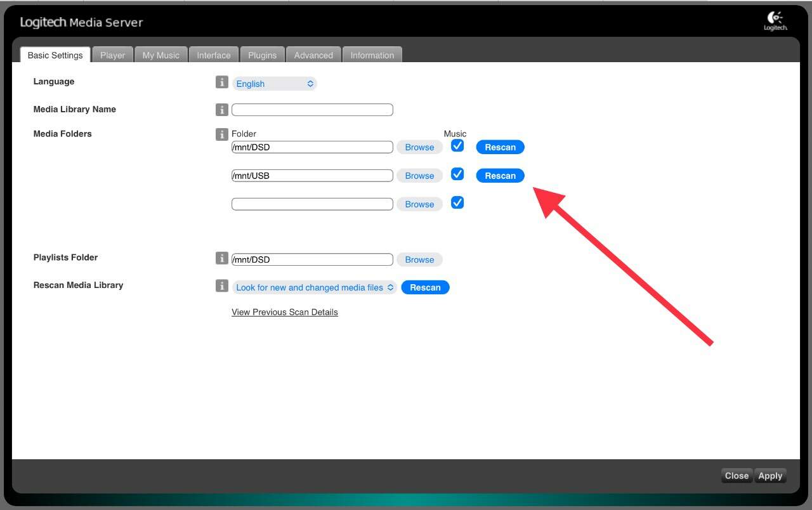Click the Media Library Name info icon

coord(221,110)
